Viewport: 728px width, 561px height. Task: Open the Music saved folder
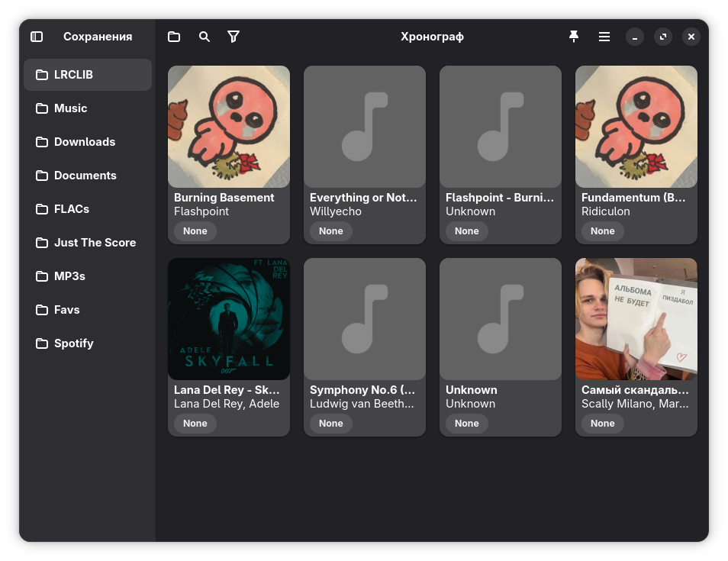click(x=70, y=108)
